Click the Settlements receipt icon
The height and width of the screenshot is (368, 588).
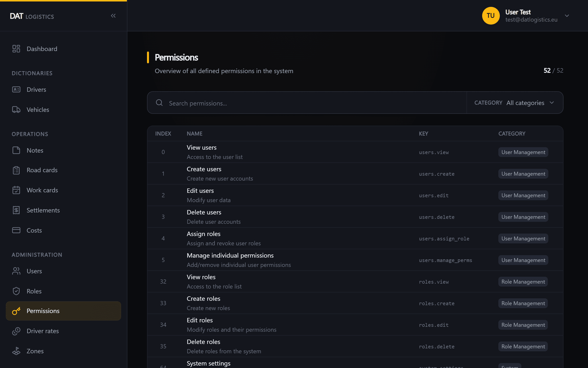(x=16, y=210)
